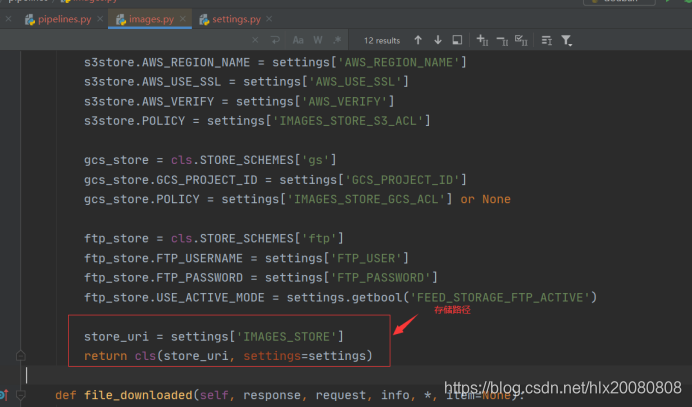Close the hidden tab with leftmost X
This screenshot has height=407, width=692.
click(x=8, y=19)
